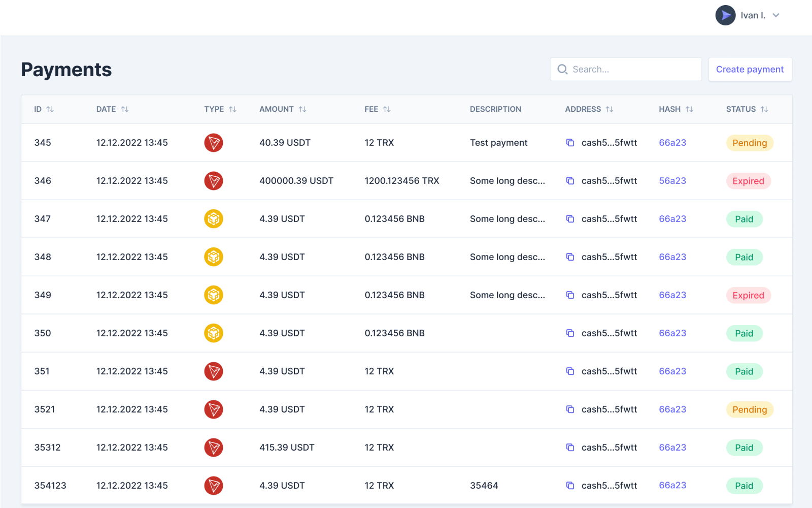Click '0.123456 BNB' fee in row 350

coord(394,333)
